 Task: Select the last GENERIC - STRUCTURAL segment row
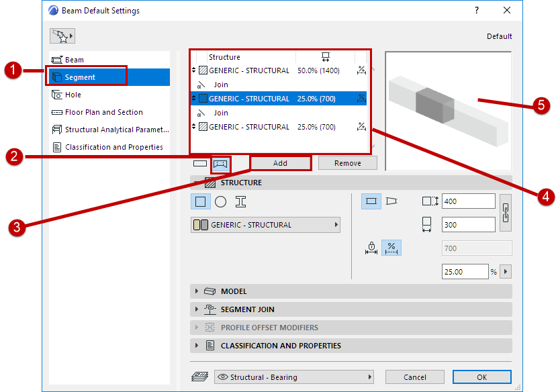279,127
